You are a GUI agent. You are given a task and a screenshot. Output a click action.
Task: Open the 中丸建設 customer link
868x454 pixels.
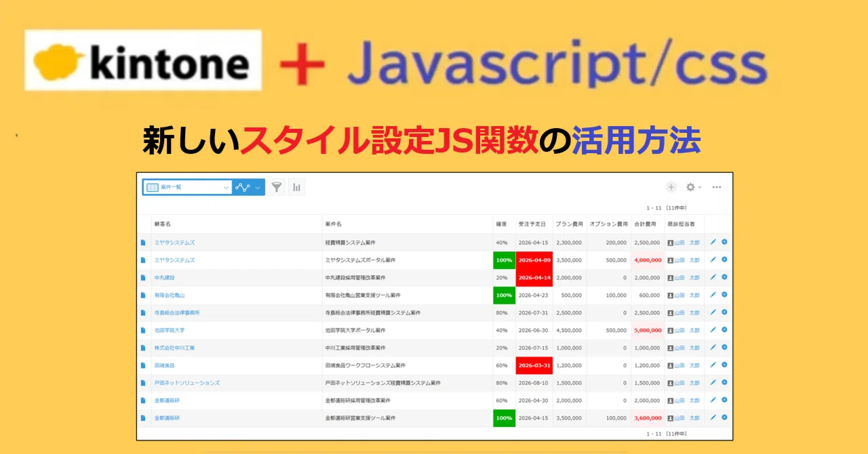[165, 278]
